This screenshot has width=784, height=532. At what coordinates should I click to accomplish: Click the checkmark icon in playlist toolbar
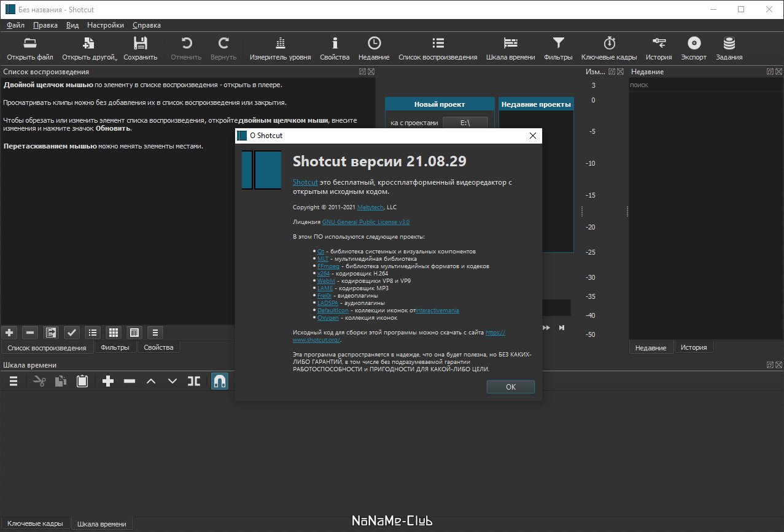point(72,333)
